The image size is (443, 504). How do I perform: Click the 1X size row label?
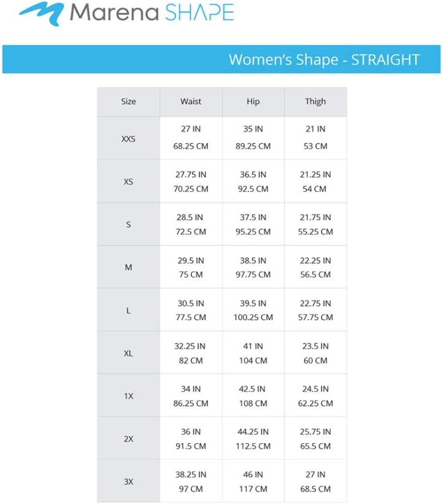(129, 396)
